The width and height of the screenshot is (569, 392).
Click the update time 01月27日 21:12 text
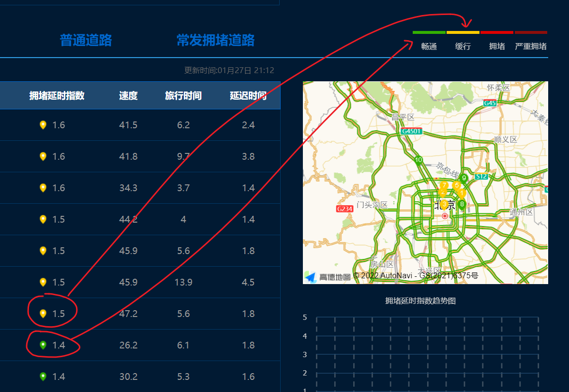tap(246, 71)
